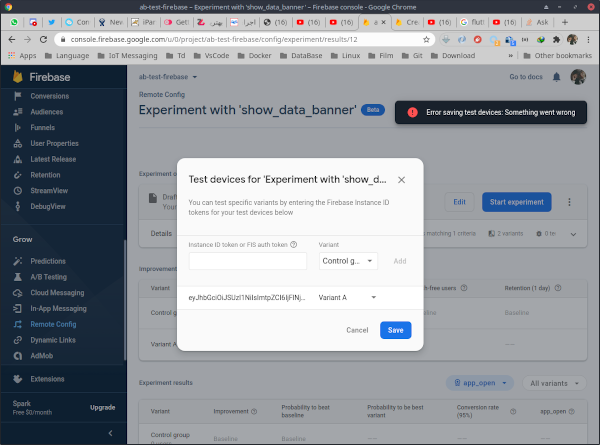Open Audiences in the sidebar
The height and width of the screenshot is (445, 600).
click(47, 112)
